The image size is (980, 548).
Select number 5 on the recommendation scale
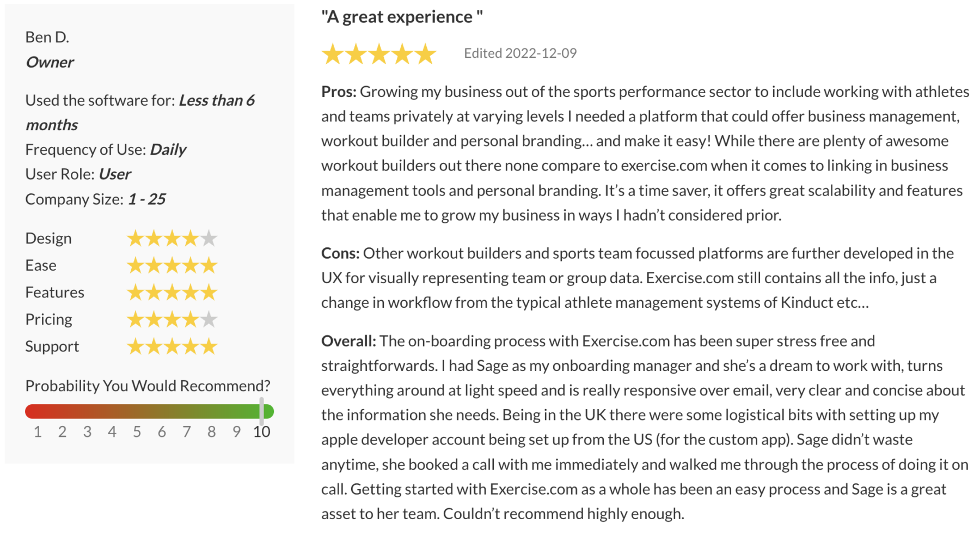click(x=137, y=431)
